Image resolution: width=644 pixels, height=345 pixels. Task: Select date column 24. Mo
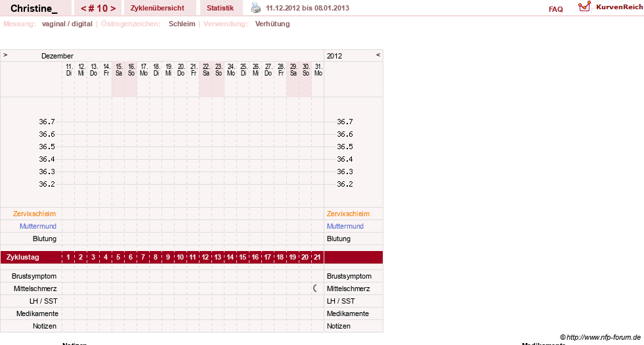point(231,70)
